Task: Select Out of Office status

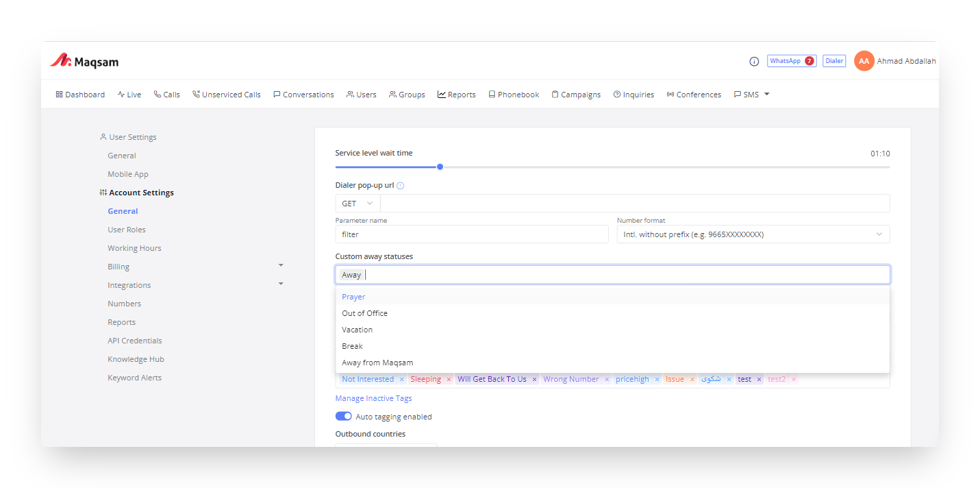Action: click(x=613, y=313)
